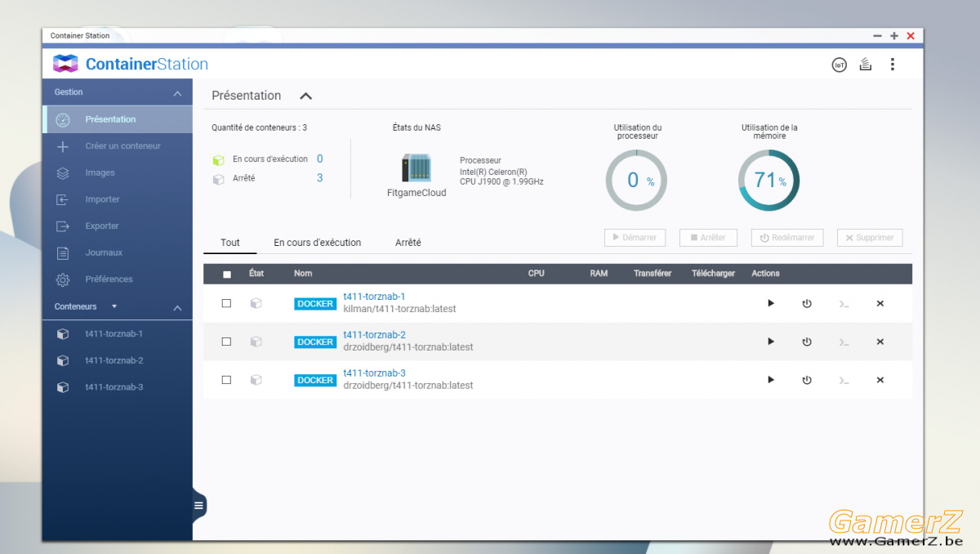The height and width of the screenshot is (554, 980).
Task: Click the Arrêter button
Action: tap(708, 238)
